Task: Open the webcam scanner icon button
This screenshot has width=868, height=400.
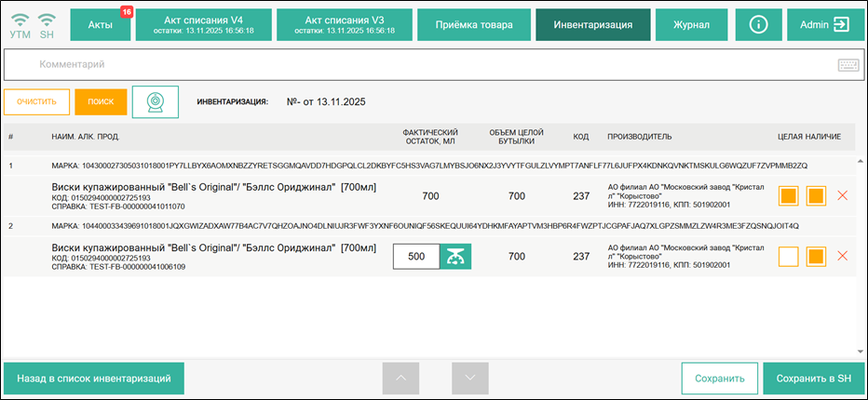Action: pyautogui.click(x=155, y=101)
